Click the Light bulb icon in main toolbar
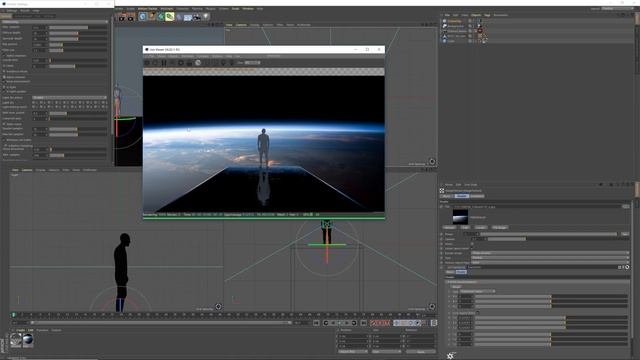 pos(206,17)
